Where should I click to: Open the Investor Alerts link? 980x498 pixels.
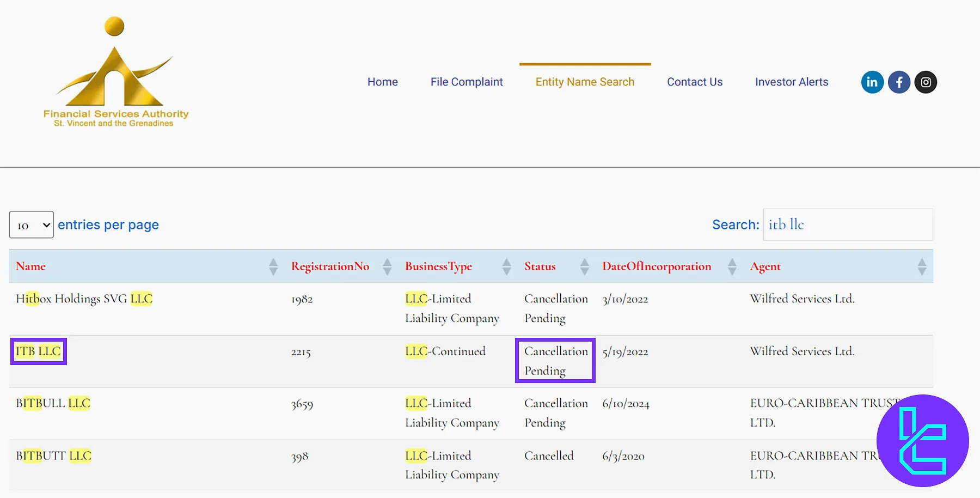coord(791,82)
